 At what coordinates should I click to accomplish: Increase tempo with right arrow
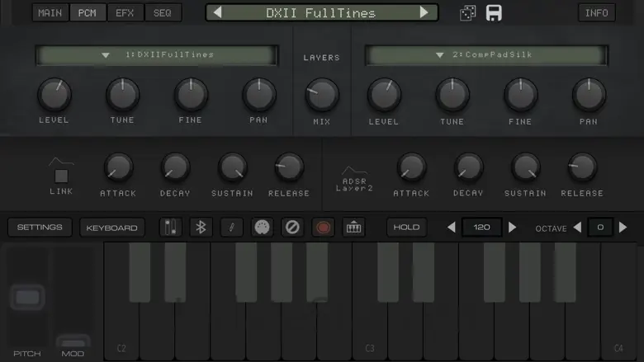512,227
